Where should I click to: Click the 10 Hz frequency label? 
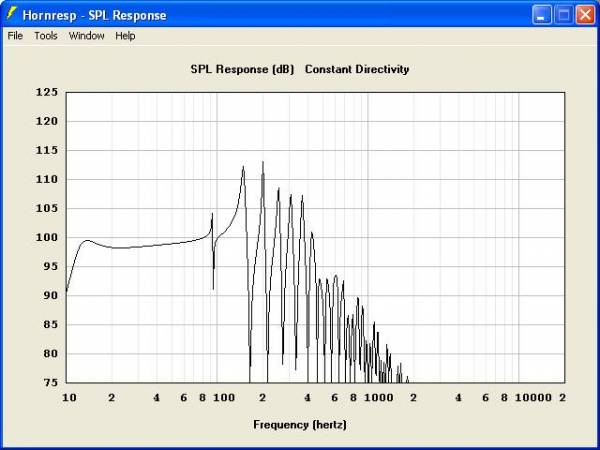[x=69, y=398]
